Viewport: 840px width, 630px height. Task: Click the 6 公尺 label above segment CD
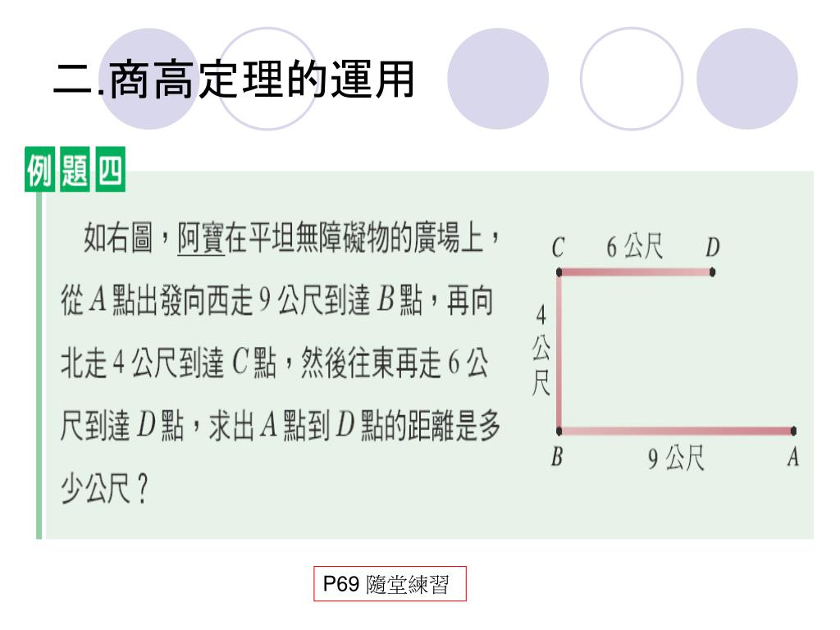click(x=634, y=246)
